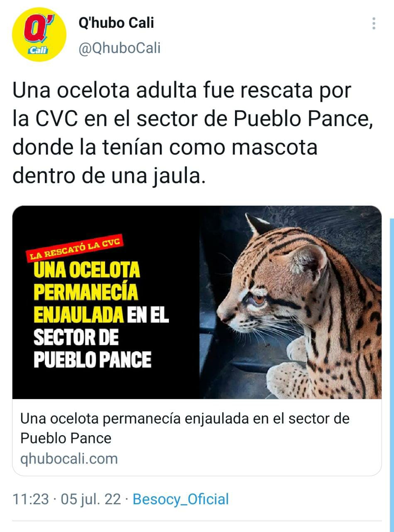Open the qhubocali.com domain link

pyautogui.click(x=69, y=459)
